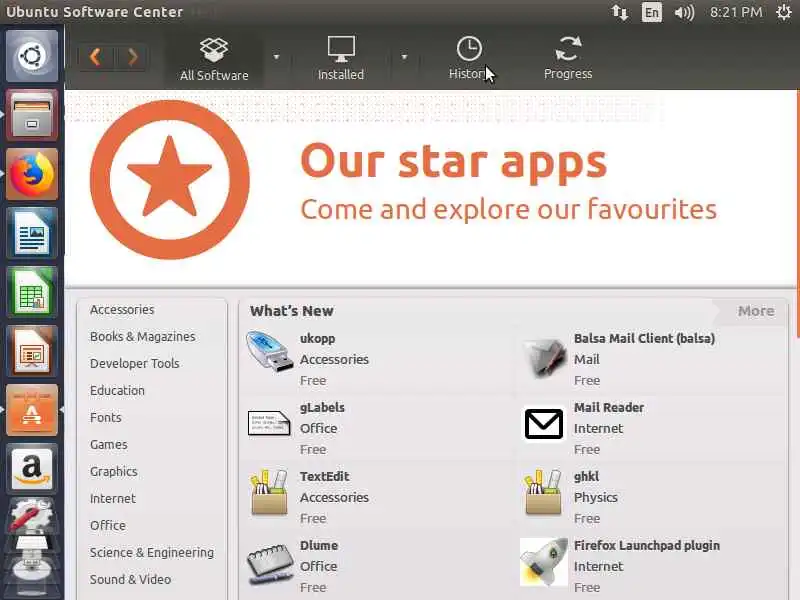Click the orange star circle logo
800x600 pixels.
click(170, 180)
